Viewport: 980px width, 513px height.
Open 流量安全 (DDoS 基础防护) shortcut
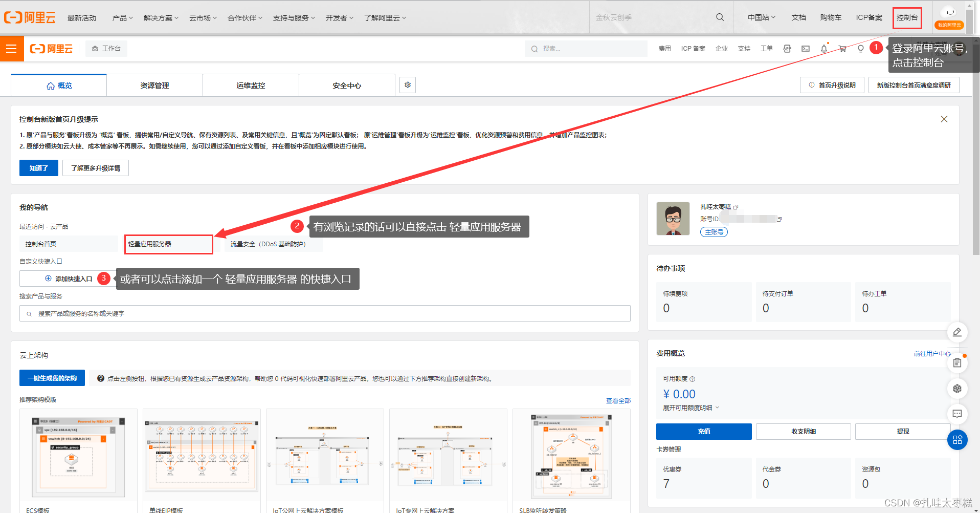coord(274,244)
